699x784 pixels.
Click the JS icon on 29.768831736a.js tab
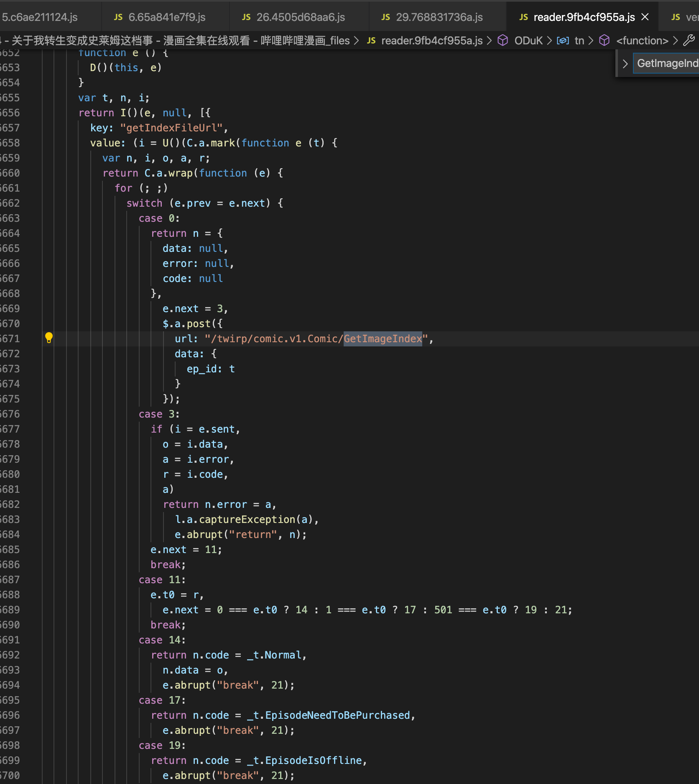[x=386, y=17]
